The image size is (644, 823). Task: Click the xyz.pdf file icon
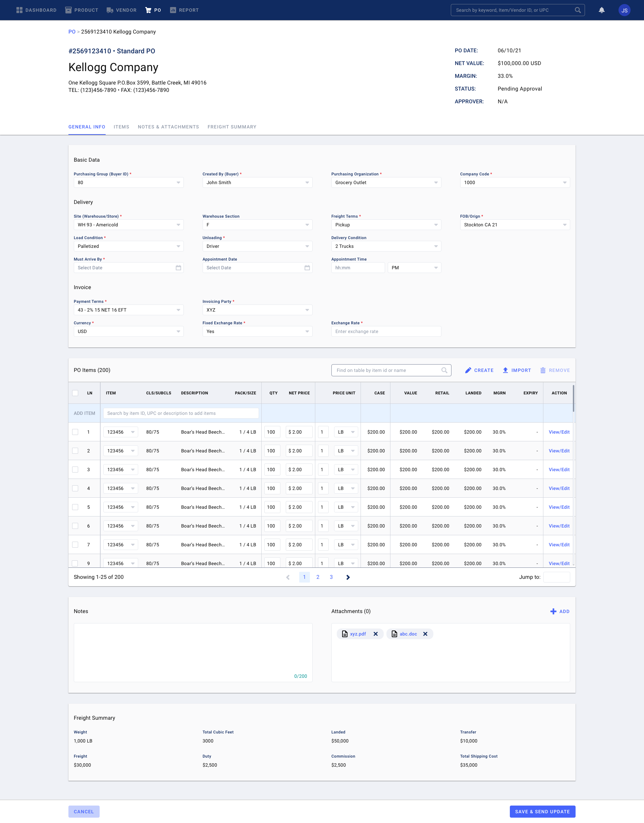pyautogui.click(x=344, y=634)
